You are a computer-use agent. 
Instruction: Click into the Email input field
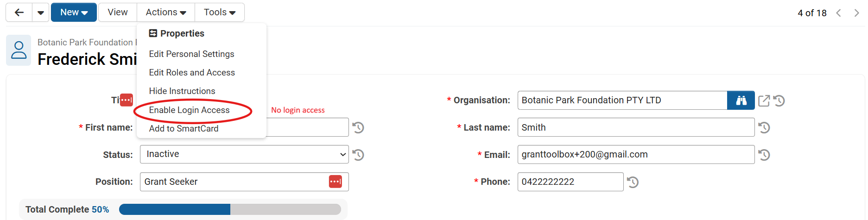pyautogui.click(x=635, y=155)
